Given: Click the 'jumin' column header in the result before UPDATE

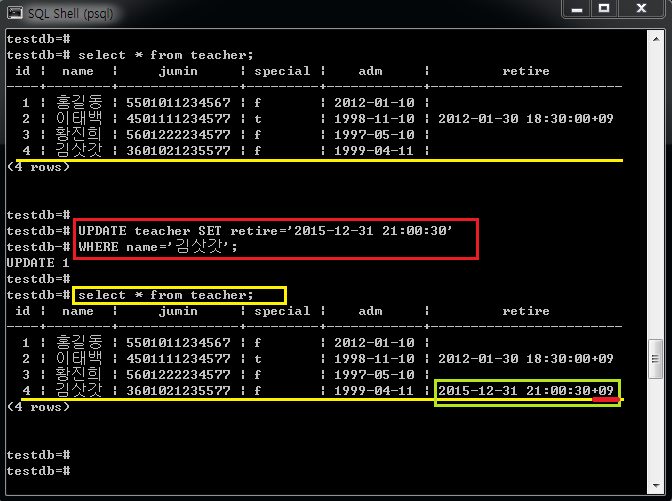Looking at the screenshot, I should click(178, 71).
